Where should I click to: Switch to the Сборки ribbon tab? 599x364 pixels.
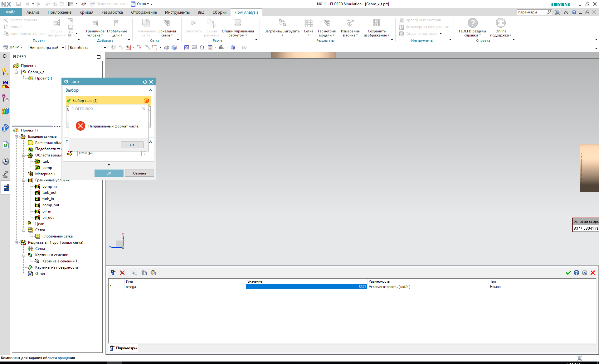pyautogui.click(x=219, y=12)
